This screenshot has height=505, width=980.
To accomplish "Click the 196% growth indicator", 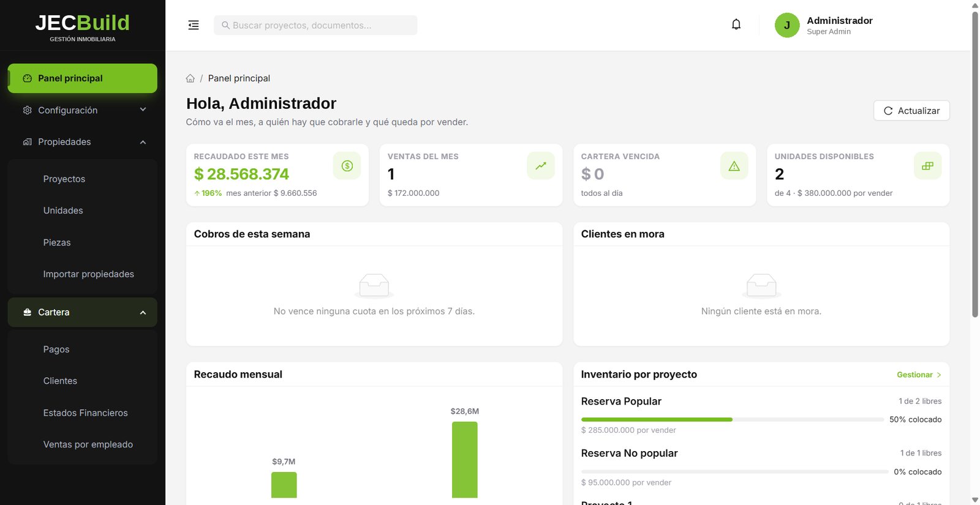I will click(x=208, y=193).
